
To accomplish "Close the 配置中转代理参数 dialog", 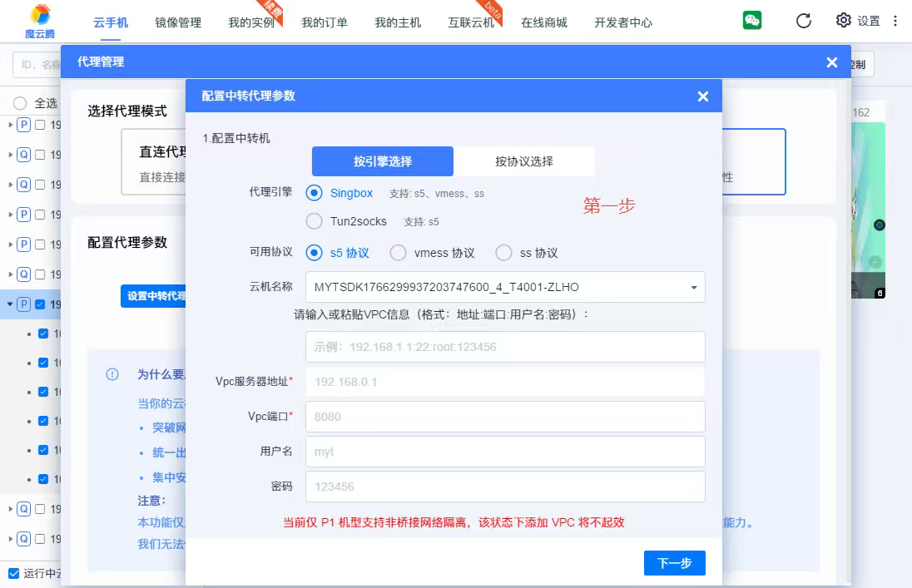I will point(703,96).
